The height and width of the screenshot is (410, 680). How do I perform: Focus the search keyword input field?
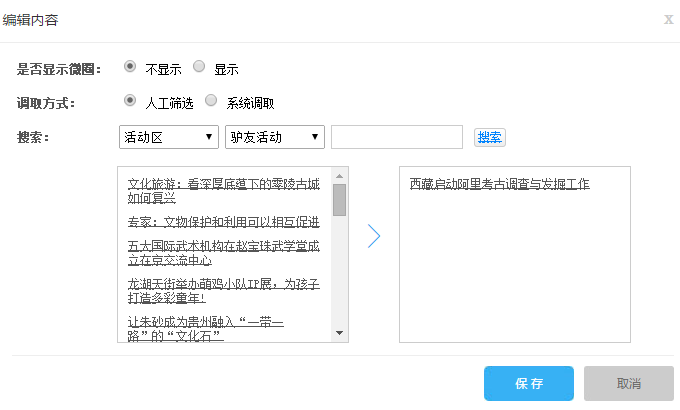tap(397, 137)
